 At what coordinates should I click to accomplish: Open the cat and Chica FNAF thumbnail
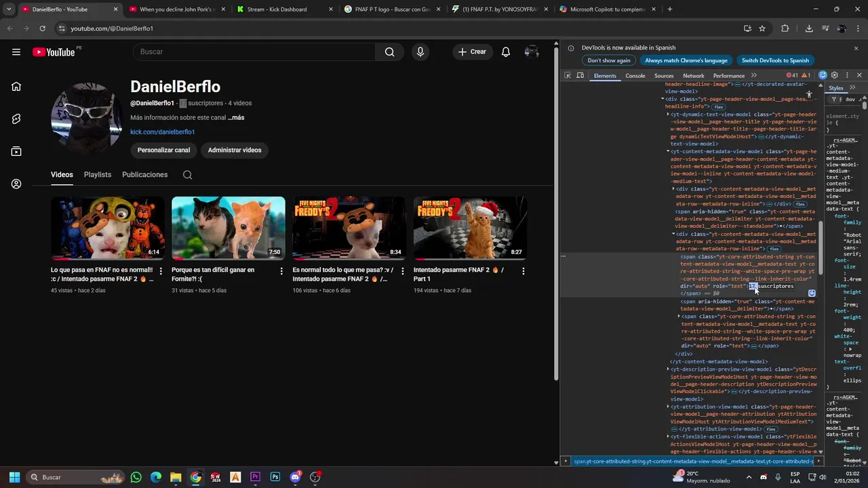coord(107,228)
